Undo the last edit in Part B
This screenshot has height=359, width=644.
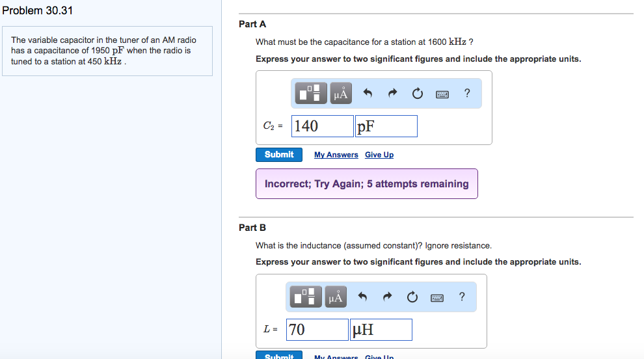point(363,297)
